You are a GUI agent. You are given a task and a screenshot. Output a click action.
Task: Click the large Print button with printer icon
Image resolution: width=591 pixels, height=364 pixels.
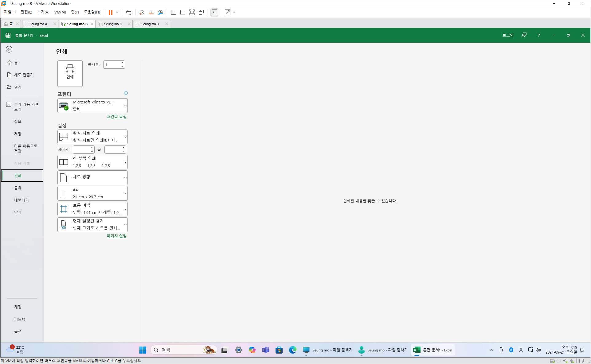pyautogui.click(x=70, y=73)
